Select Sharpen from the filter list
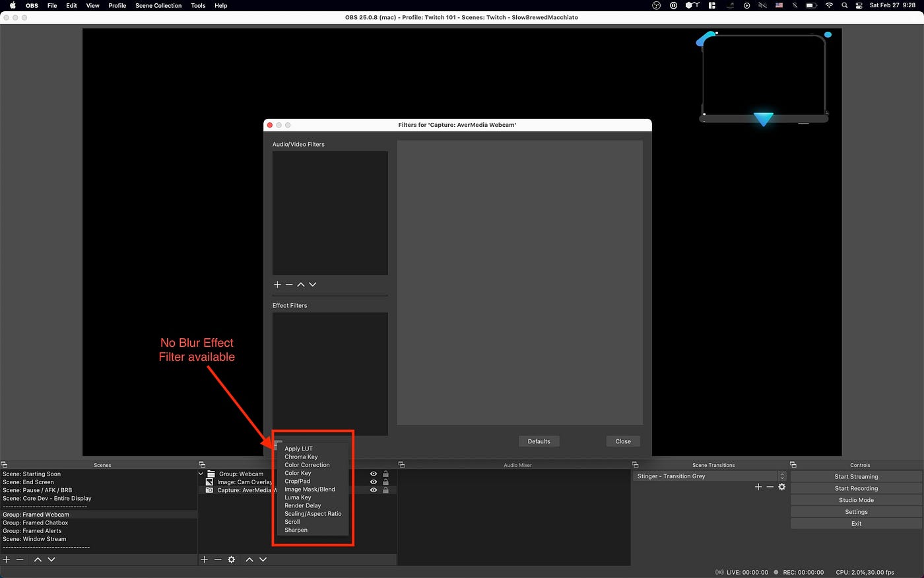Screen dimensions: 924x578 pos(296,529)
